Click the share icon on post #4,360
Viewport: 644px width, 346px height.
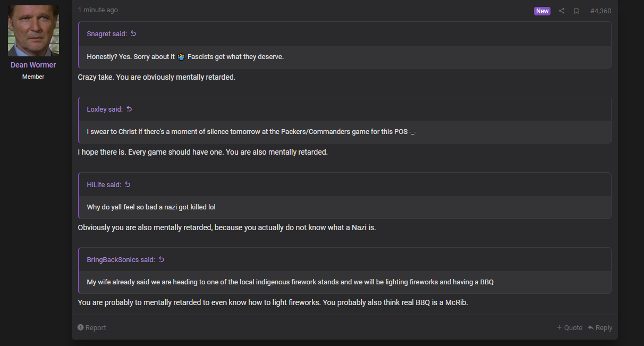pyautogui.click(x=562, y=11)
